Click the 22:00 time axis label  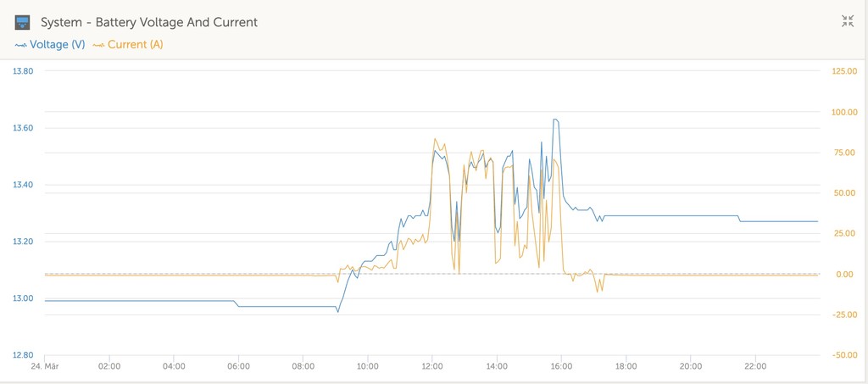coord(755,366)
